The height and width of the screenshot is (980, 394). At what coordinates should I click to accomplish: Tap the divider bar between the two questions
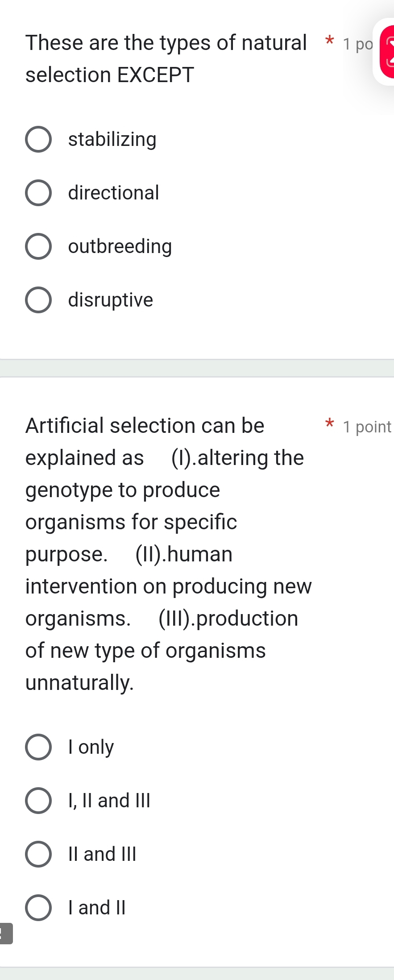click(197, 368)
